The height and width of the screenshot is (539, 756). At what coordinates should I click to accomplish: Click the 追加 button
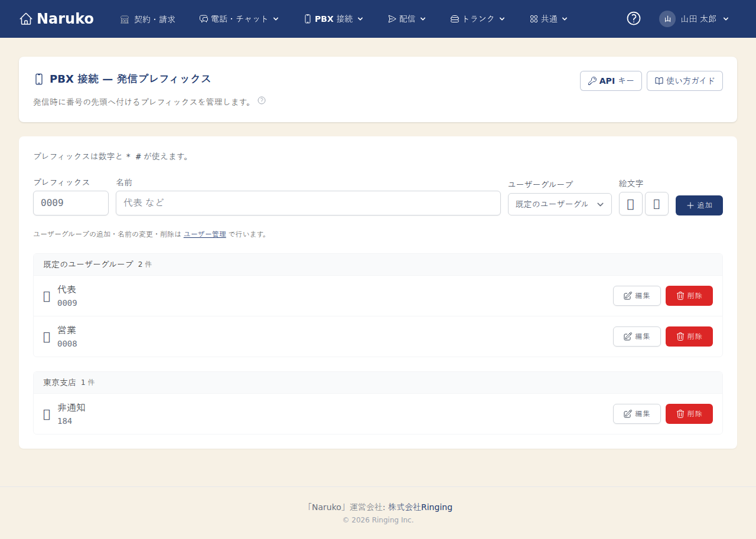click(699, 205)
